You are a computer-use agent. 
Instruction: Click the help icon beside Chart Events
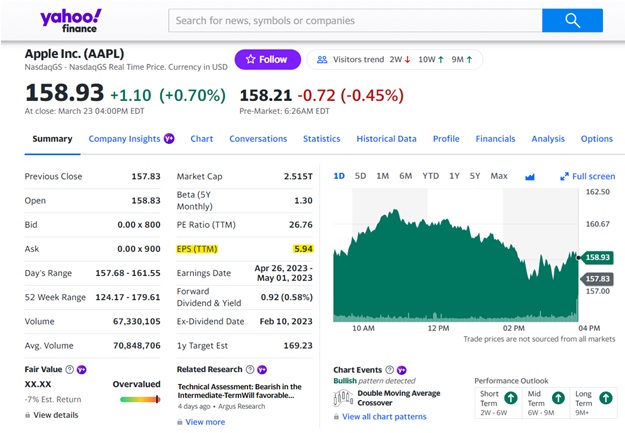pyautogui.click(x=389, y=370)
